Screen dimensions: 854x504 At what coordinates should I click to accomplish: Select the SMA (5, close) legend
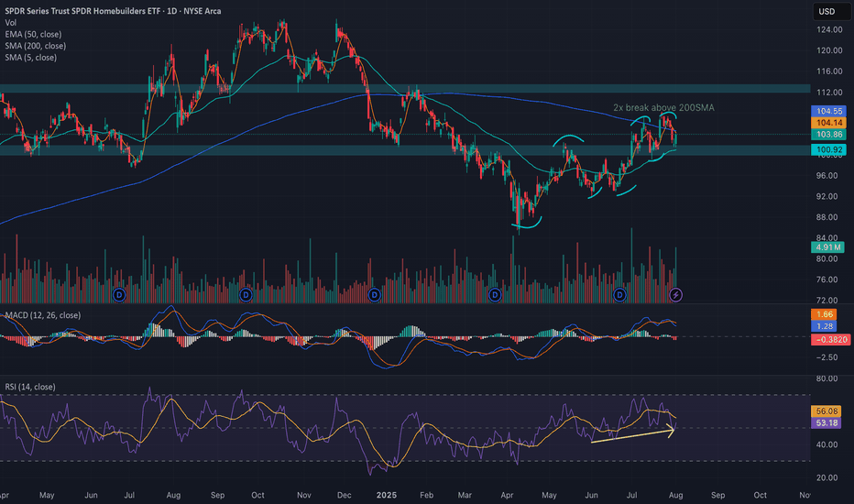30,57
